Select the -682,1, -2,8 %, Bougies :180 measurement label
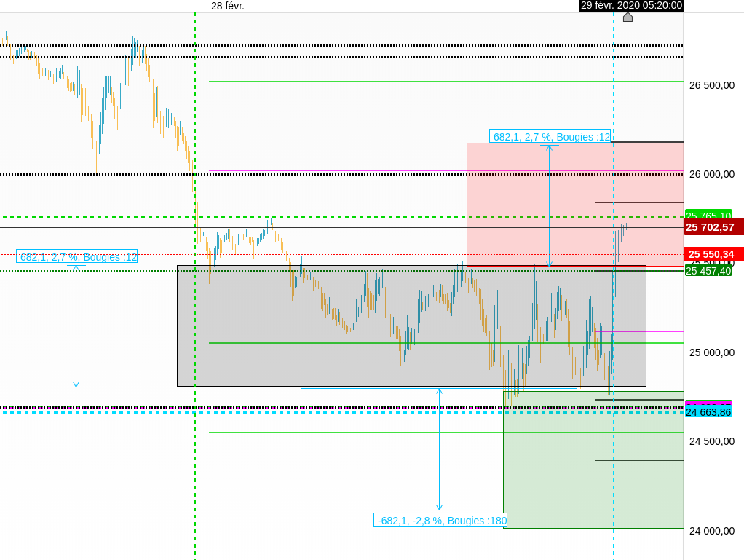The height and width of the screenshot is (560, 744). click(440, 521)
